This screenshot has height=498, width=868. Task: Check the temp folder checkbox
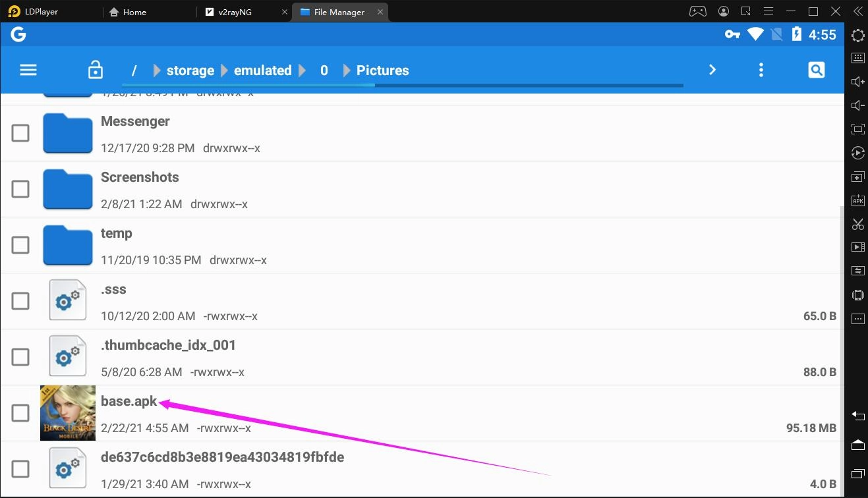coord(20,244)
